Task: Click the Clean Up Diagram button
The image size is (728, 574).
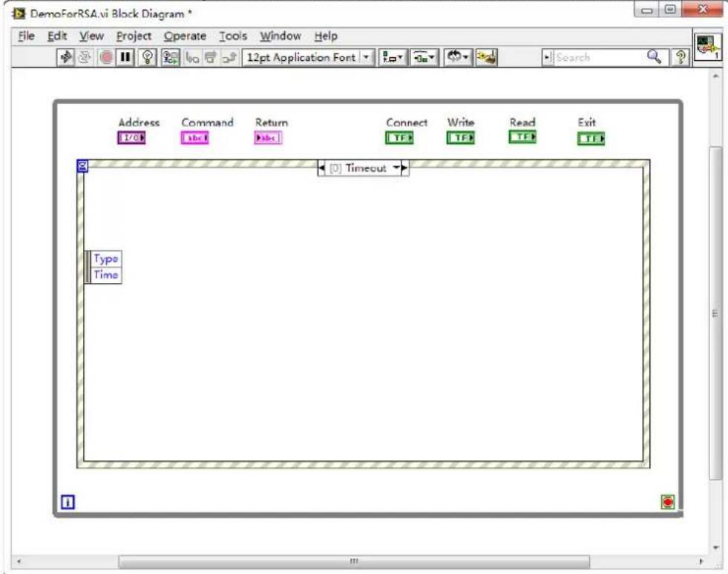Action: pyautogui.click(x=486, y=58)
